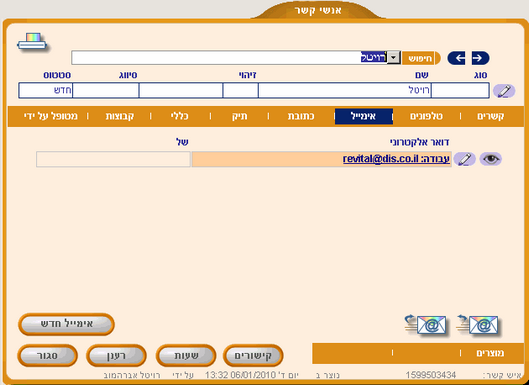
Task: Open the מוצרים bottom tab
Action: coord(490,353)
